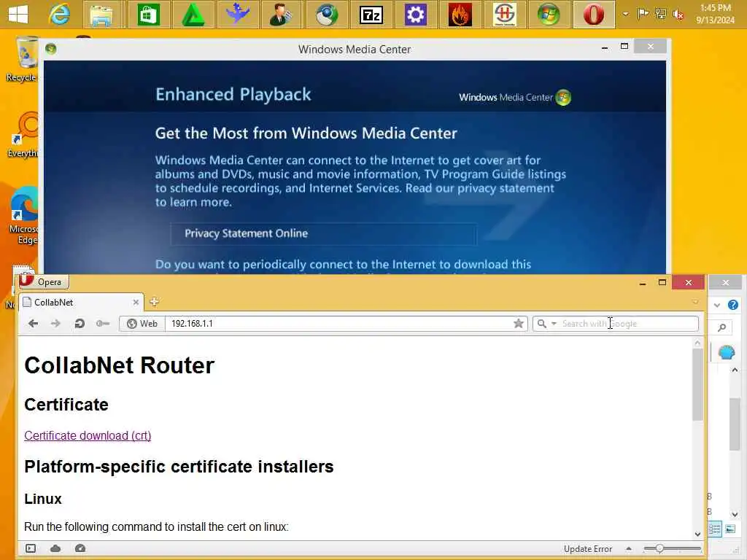This screenshot has width=747, height=560.
Task: Go forward in Opera
Action: tap(55, 324)
